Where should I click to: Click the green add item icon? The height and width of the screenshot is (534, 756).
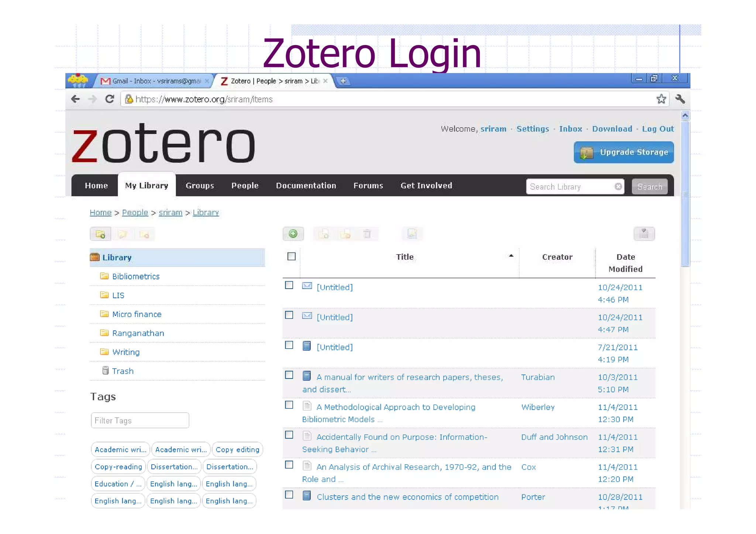293,234
